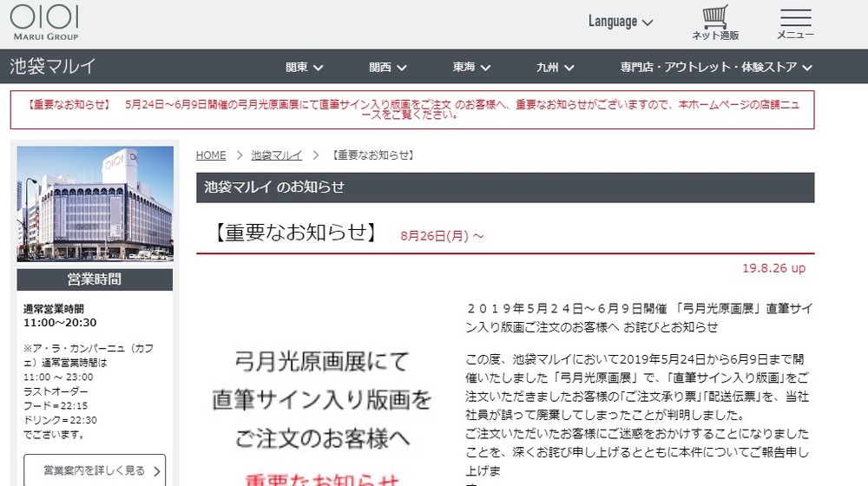Expand 専門店・アウトレット・体験ストア menu

716,67
